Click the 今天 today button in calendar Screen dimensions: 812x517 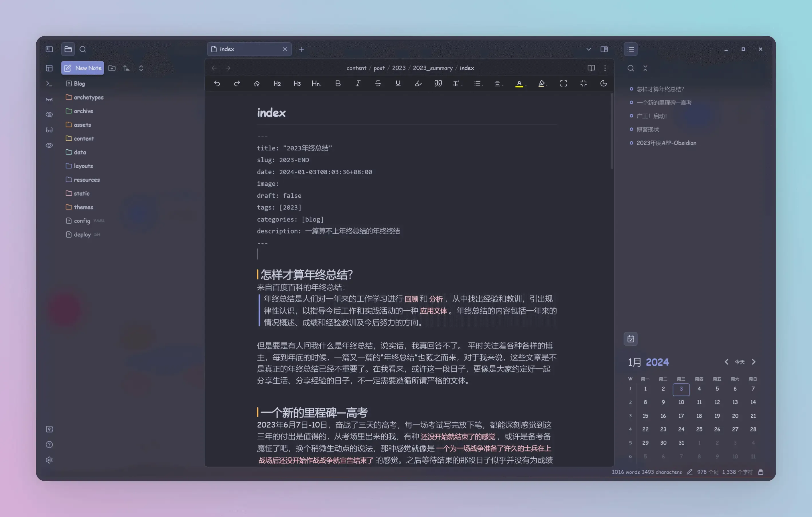click(x=740, y=362)
